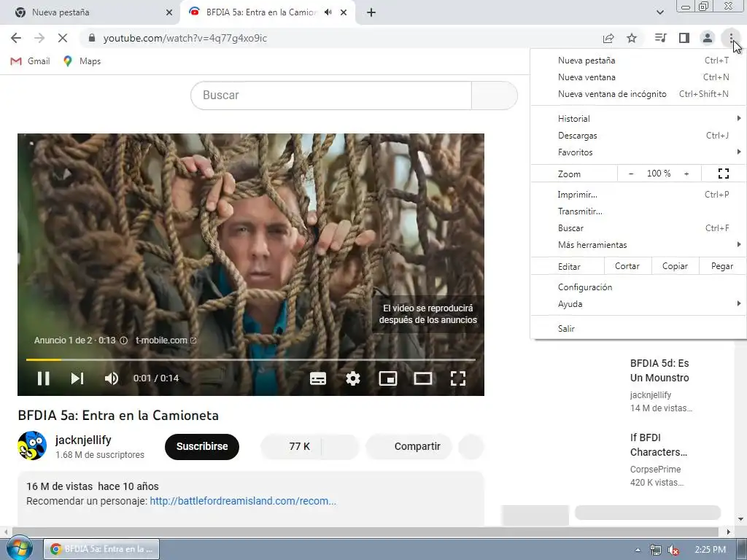
Task: Open ad info icon next to Anuncio
Action: [123, 341]
